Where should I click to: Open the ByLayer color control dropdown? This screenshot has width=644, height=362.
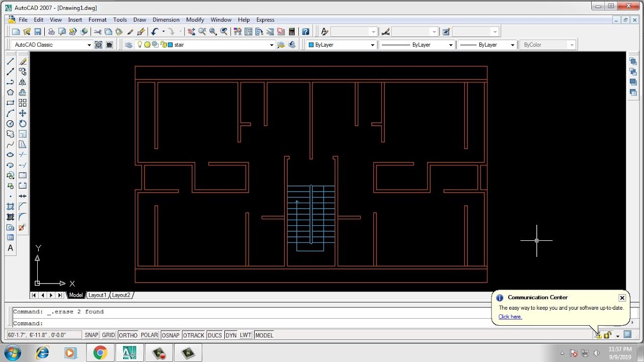click(x=373, y=45)
